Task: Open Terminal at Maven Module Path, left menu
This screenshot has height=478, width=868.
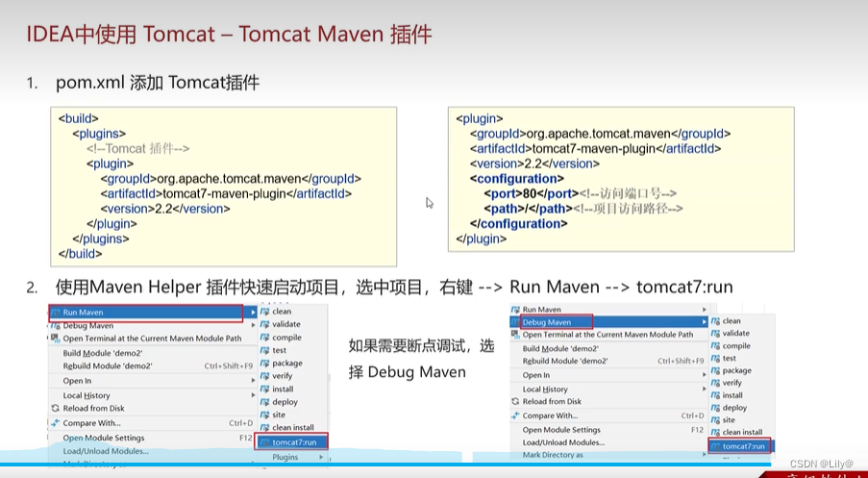Action: (x=152, y=339)
